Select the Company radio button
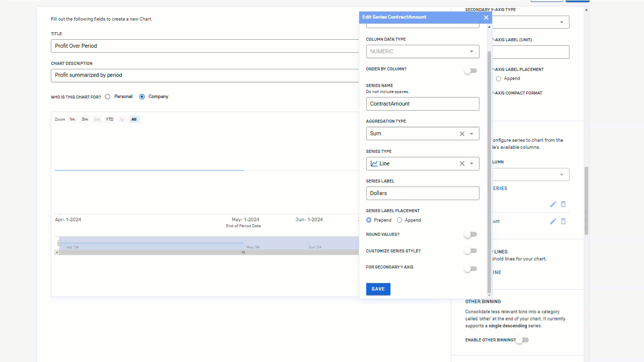The width and height of the screenshot is (644, 362). click(x=142, y=97)
